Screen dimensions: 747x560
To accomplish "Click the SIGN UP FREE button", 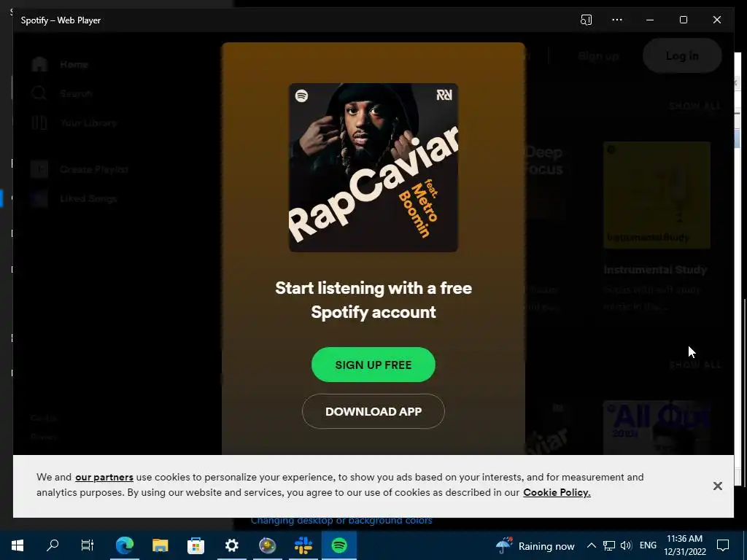I will (373, 365).
